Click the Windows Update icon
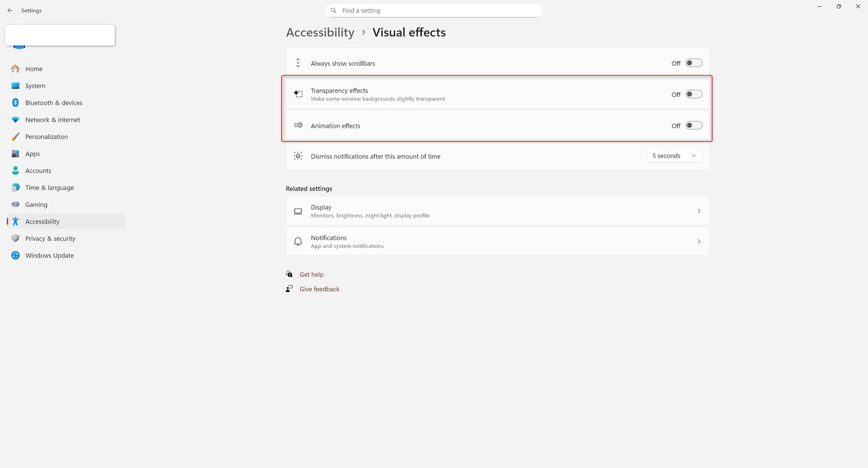 15,255
